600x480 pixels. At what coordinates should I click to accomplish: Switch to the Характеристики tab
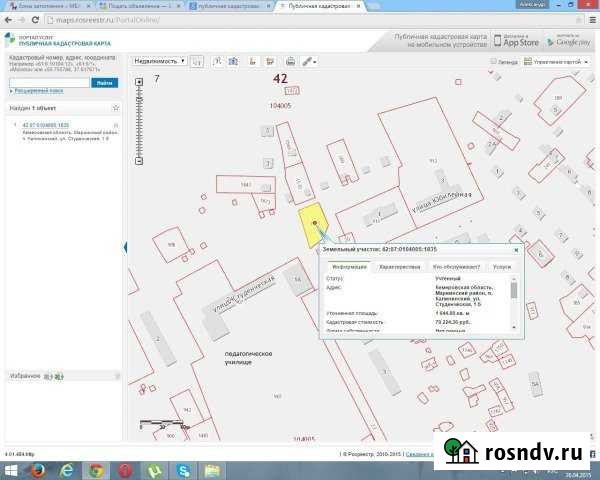[x=400, y=267]
